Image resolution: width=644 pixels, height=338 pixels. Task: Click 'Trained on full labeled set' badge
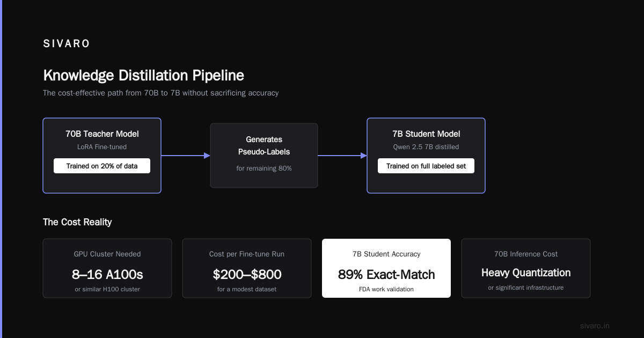point(426,166)
